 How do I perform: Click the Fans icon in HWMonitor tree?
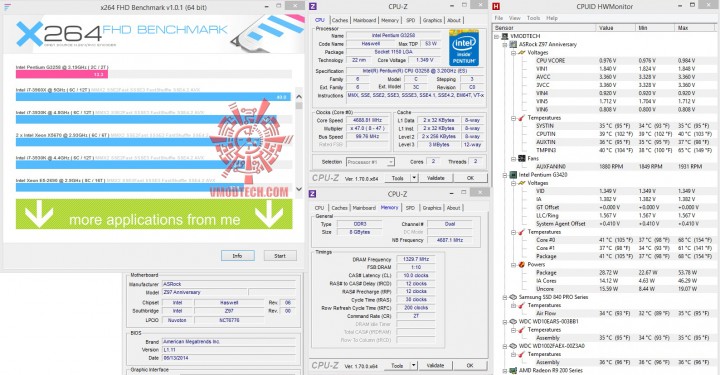[522, 158]
